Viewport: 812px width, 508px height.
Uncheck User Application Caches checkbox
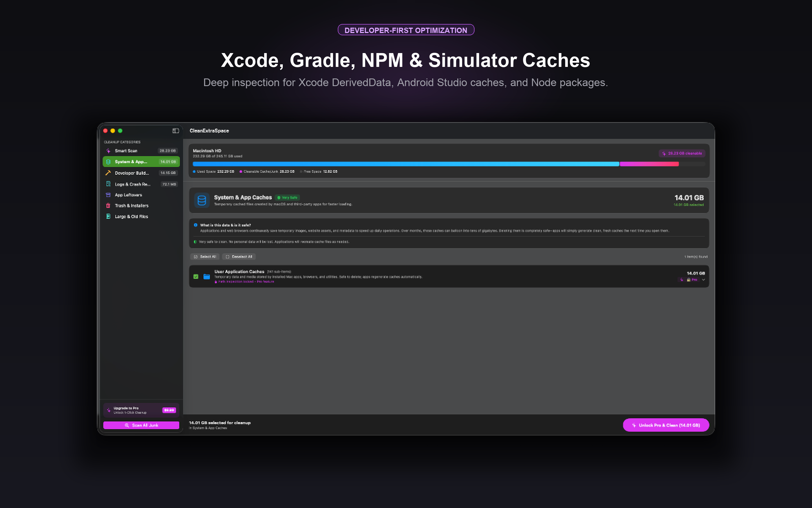pyautogui.click(x=196, y=277)
